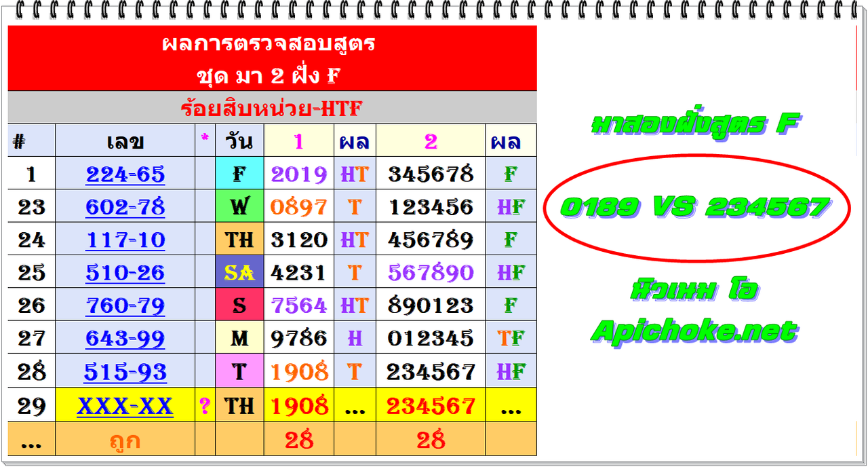
Task: Select the cyan F day cell in row 1
Action: tap(239, 174)
